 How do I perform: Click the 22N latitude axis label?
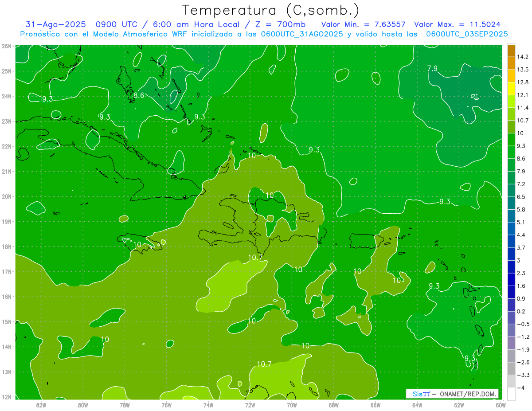(x=6, y=146)
